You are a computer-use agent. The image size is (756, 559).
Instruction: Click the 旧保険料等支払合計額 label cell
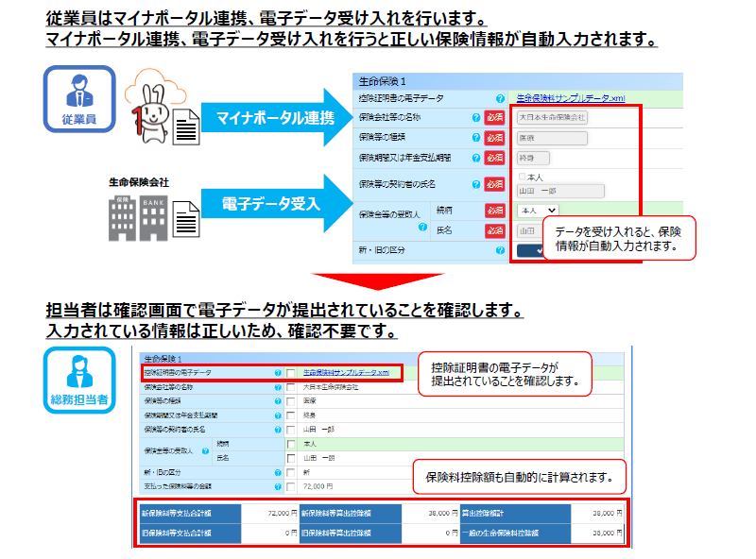191,533
